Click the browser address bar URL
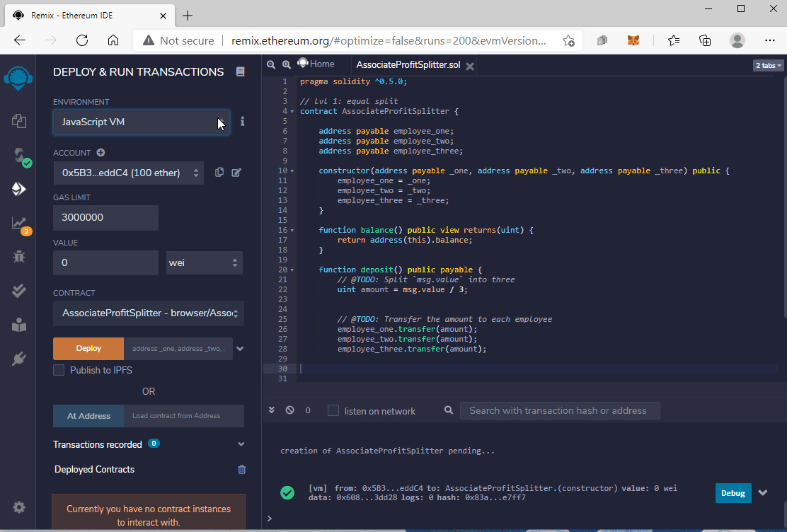The height and width of the screenshot is (532, 787). coord(389,40)
